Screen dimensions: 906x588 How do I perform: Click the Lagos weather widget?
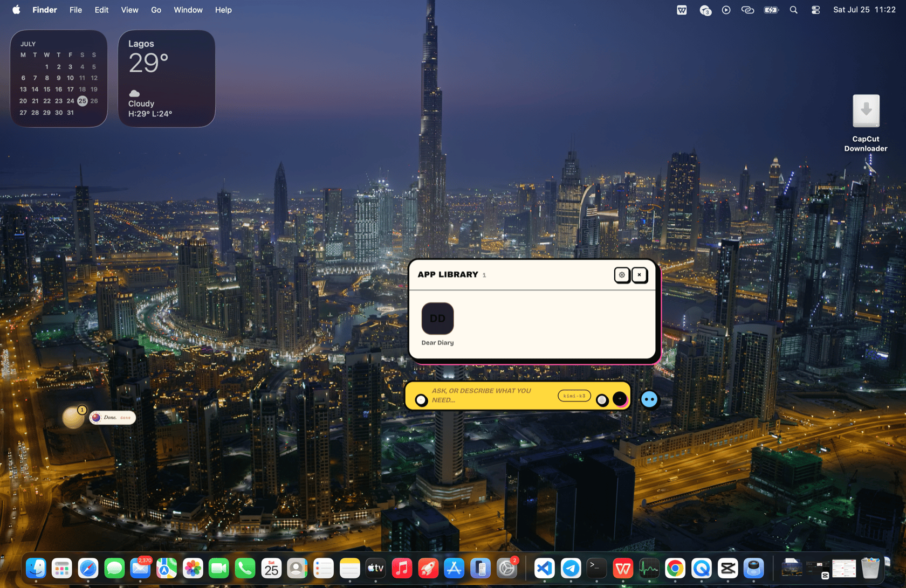pyautogui.click(x=167, y=79)
